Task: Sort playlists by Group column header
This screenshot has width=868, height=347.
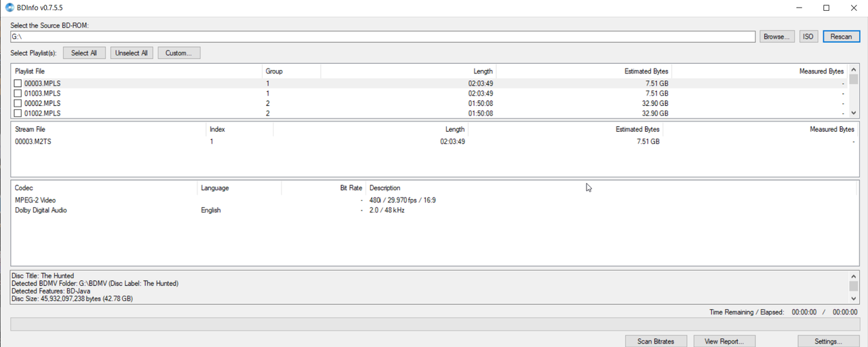Action: (292, 71)
